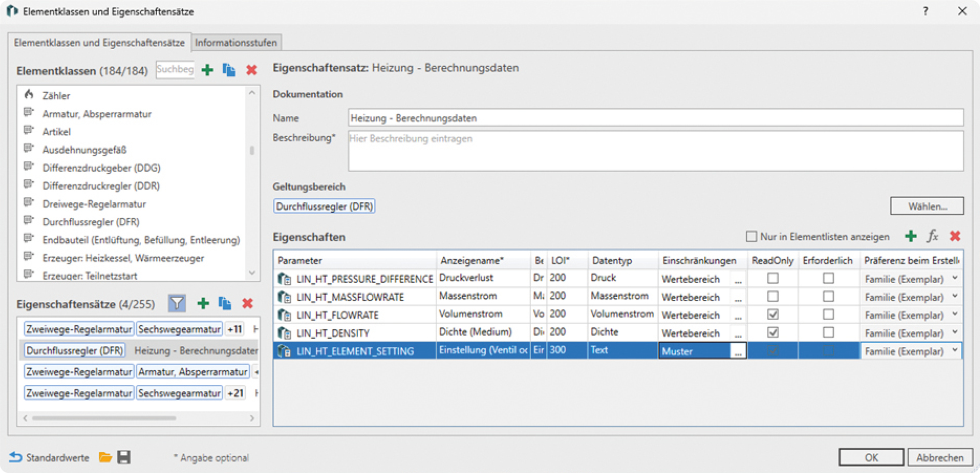Confirm the dialog with OK
Viewport: 980px width, 473px height.
[871, 457]
